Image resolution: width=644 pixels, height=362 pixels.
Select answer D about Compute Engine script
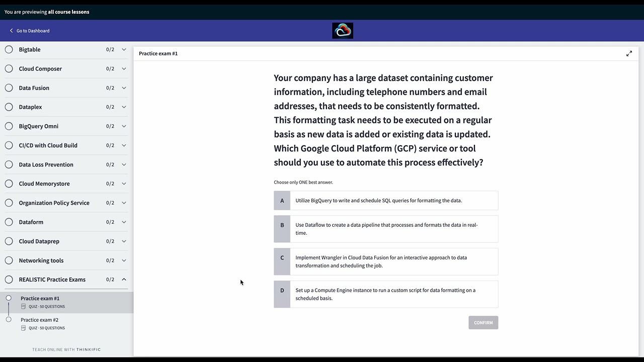(x=386, y=294)
